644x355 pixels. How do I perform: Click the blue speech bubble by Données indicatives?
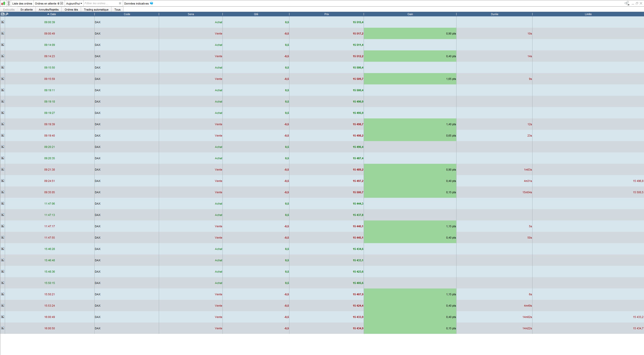point(151,3)
